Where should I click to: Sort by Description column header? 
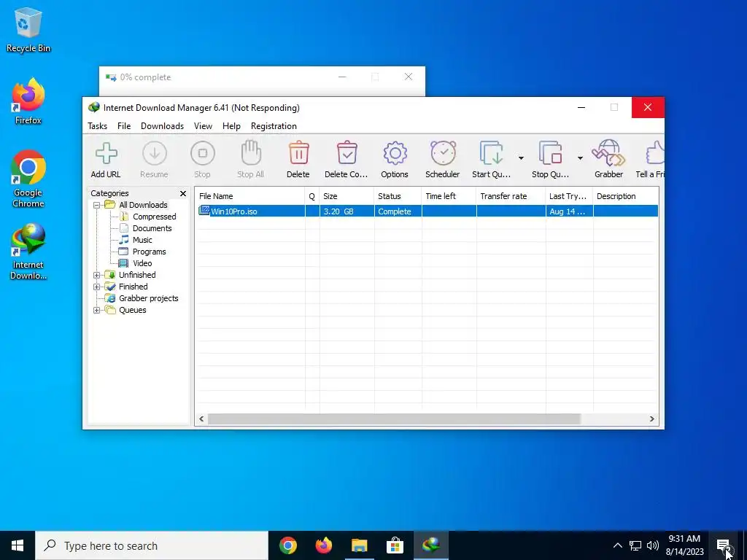[625, 196]
